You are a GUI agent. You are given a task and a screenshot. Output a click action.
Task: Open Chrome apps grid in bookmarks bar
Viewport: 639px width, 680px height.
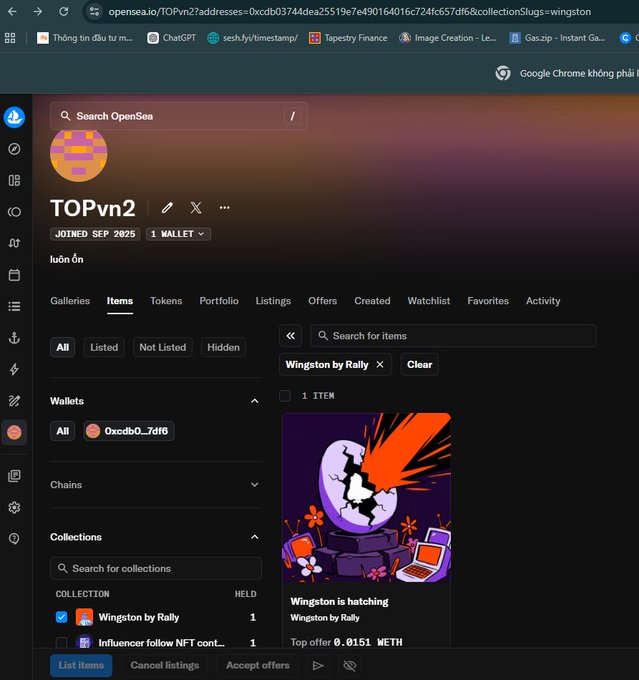pyautogui.click(x=10, y=38)
